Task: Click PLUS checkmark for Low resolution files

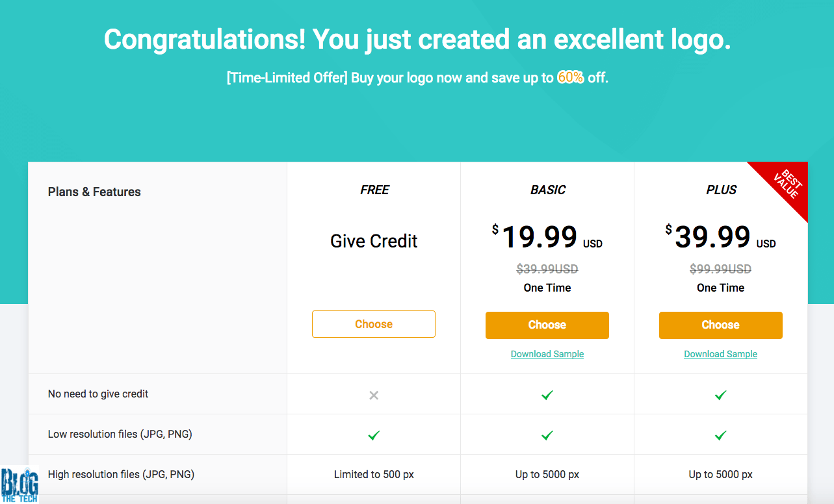Action: (x=720, y=435)
